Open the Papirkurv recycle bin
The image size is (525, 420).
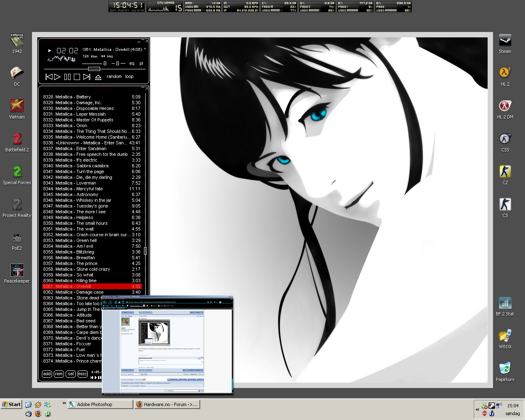[505, 368]
